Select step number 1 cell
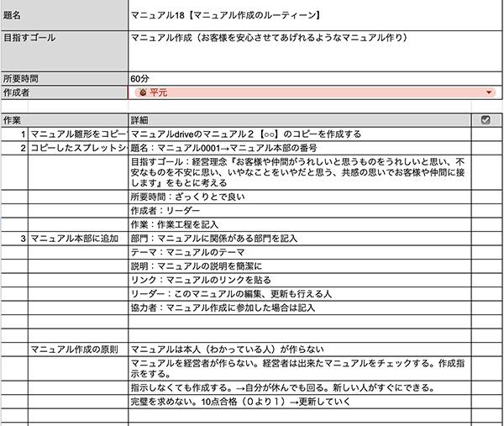The height and width of the screenshot is (426, 504). coord(14,134)
